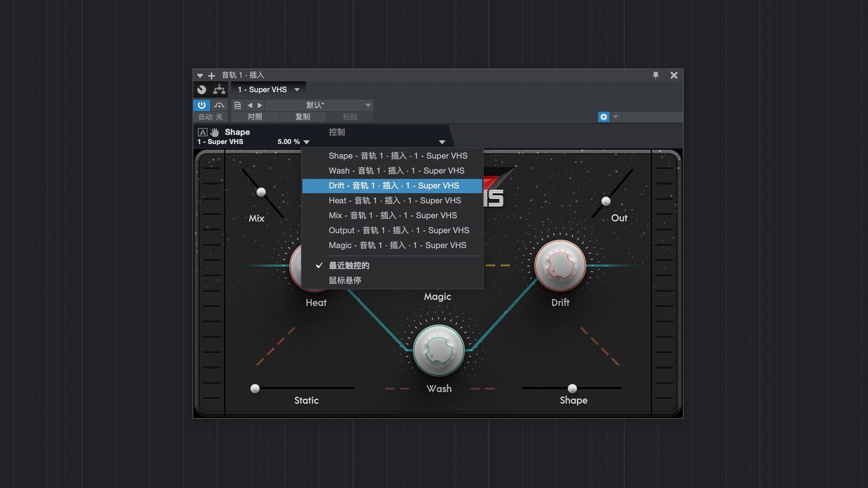Click the Drift knob
868x488 pixels.
560,266
